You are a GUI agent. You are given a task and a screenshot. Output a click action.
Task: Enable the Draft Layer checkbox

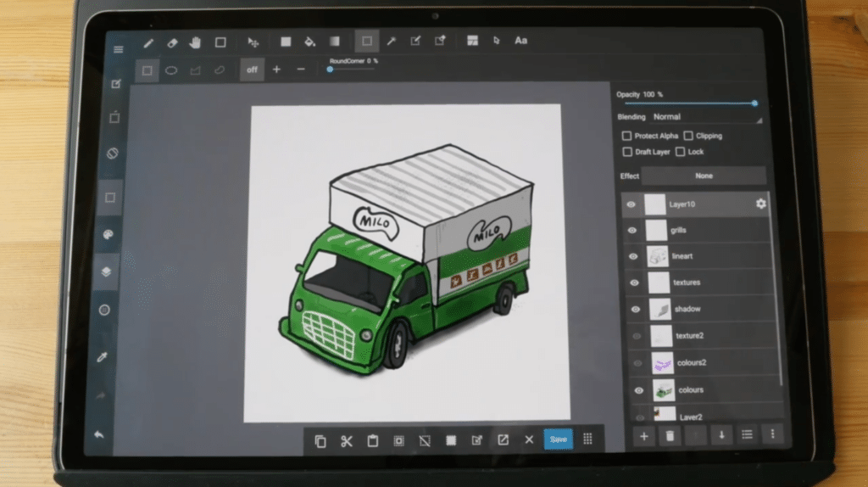coord(627,152)
